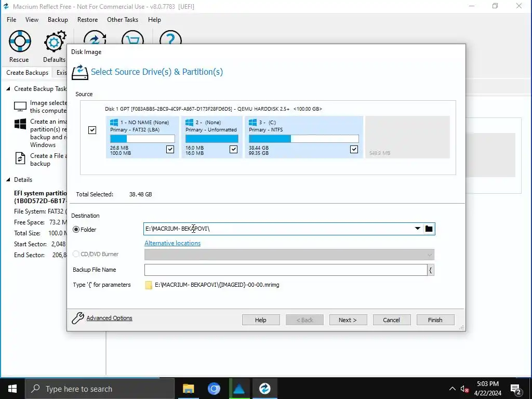Open the Backup menu
This screenshot has height=399, width=532.
[58, 20]
